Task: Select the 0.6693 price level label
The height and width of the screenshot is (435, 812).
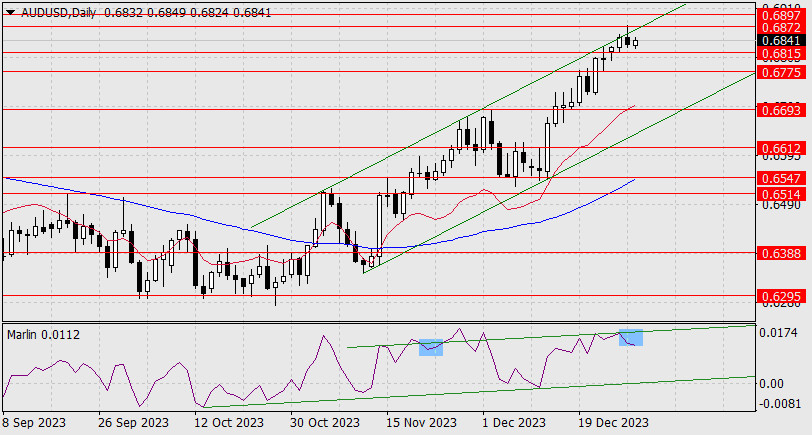Action: point(782,110)
